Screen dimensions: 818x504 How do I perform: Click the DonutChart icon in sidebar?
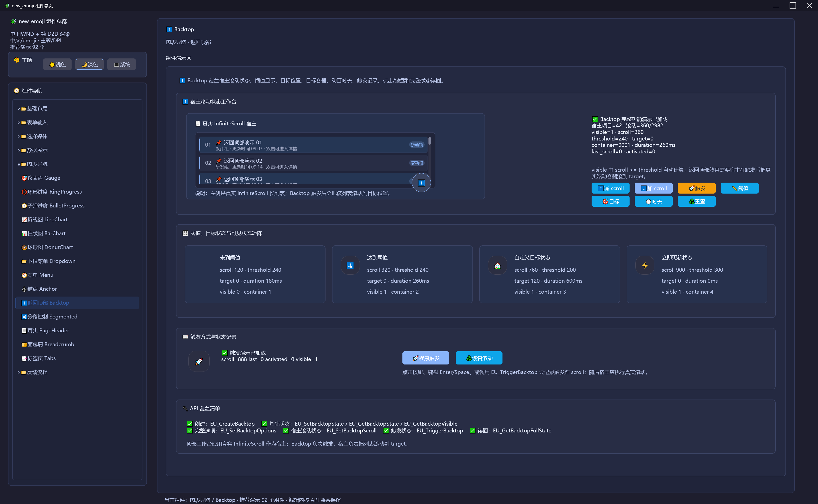click(24, 247)
